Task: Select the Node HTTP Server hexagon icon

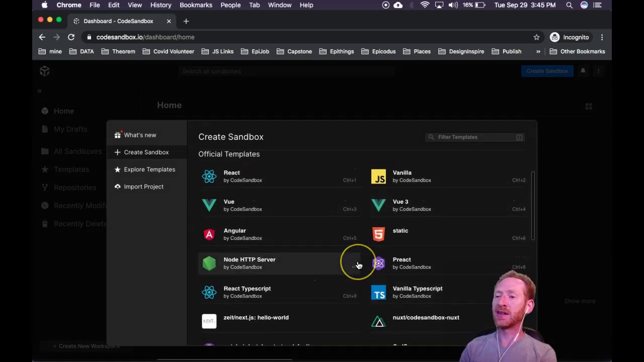Action: [x=209, y=263]
